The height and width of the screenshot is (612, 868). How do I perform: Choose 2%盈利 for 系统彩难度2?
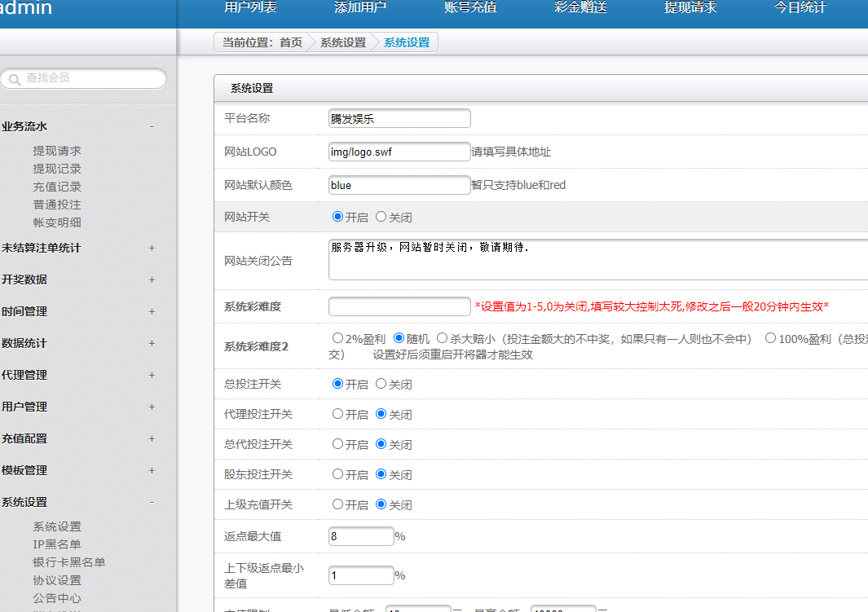pos(337,338)
